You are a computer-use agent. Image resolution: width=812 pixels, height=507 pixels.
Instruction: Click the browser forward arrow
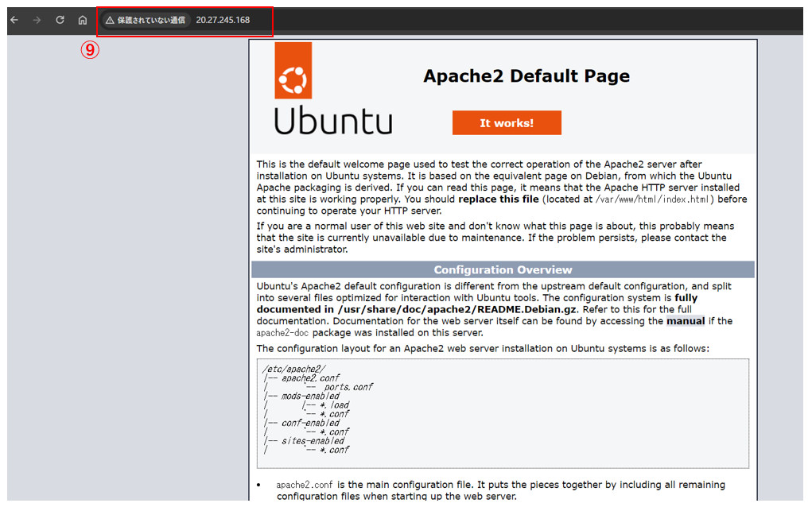[x=37, y=20]
